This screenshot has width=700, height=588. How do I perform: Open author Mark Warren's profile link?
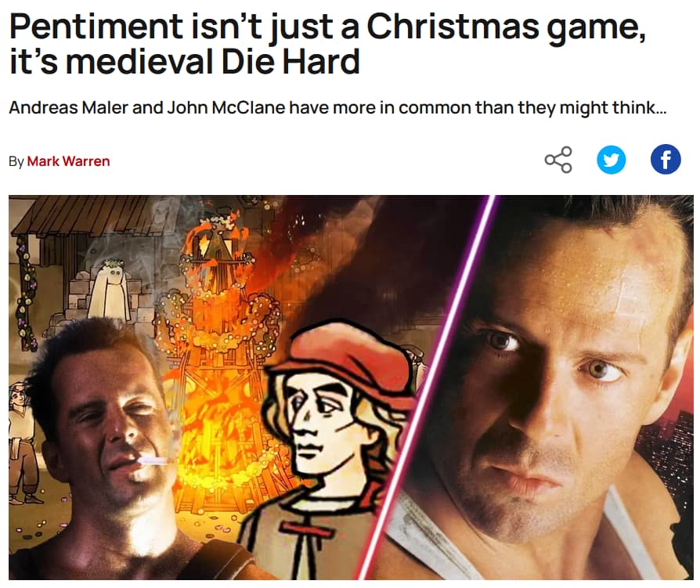(68, 161)
